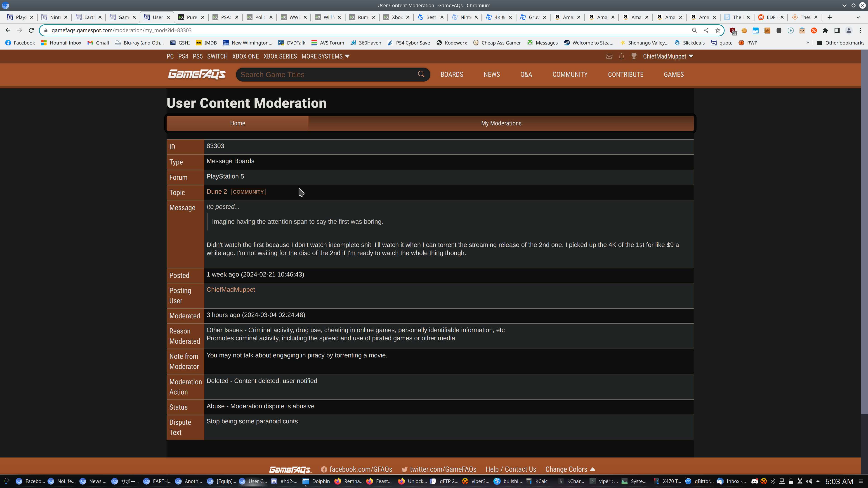Open the trophy icon in header

(x=634, y=56)
